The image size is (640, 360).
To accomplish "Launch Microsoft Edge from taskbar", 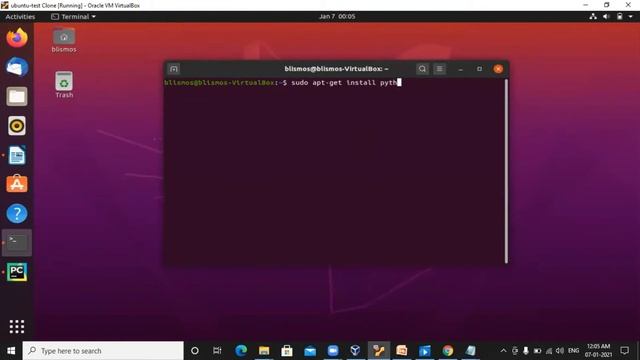I will 241,351.
